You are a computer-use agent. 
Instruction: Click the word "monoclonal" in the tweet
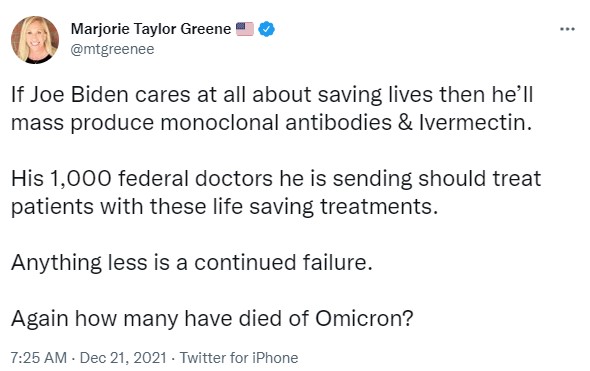pos(219,123)
